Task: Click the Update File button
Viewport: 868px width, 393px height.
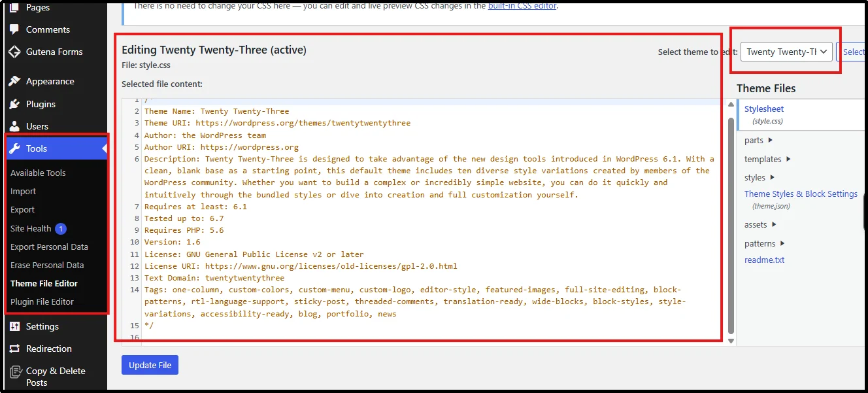Action: (150, 365)
